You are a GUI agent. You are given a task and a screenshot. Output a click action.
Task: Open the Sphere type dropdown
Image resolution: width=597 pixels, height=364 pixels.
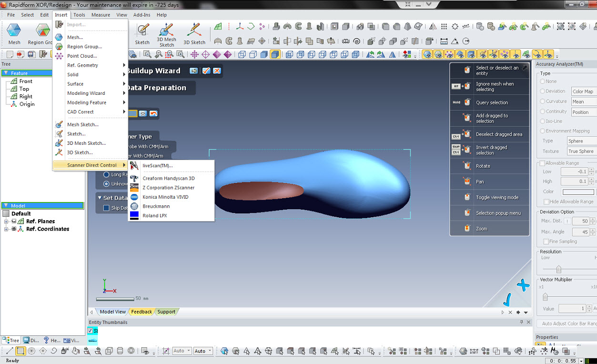pyautogui.click(x=581, y=141)
